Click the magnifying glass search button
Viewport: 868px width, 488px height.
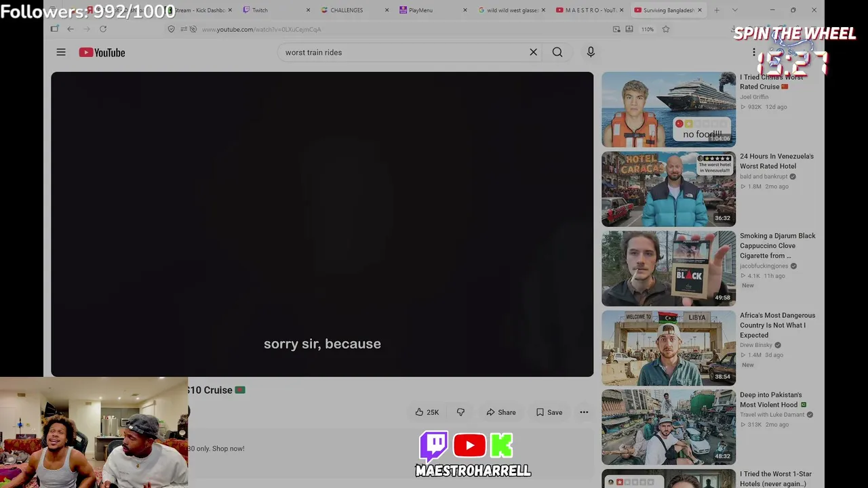(557, 52)
